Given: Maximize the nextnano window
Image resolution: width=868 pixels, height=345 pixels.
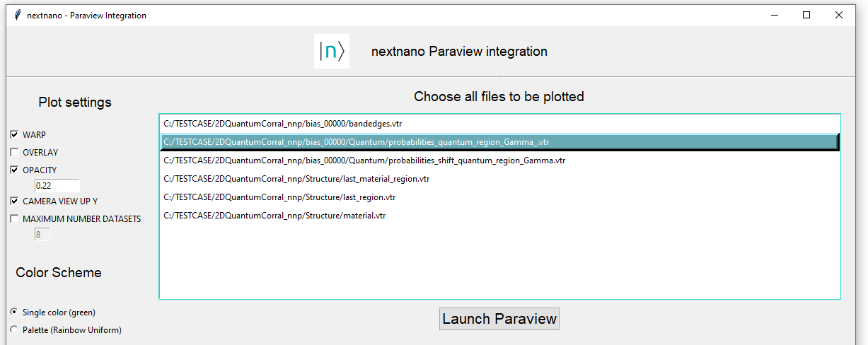Looking at the screenshot, I should tap(806, 15).
